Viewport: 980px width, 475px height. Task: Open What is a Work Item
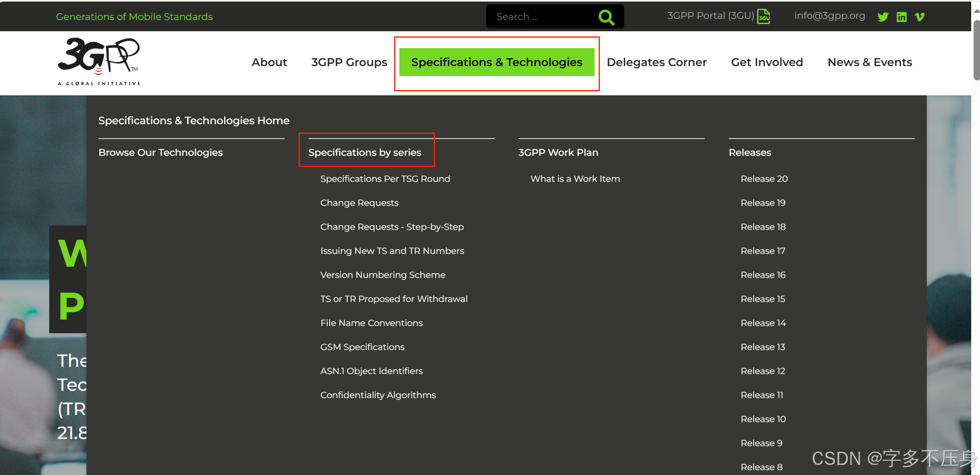coord(575,179)
